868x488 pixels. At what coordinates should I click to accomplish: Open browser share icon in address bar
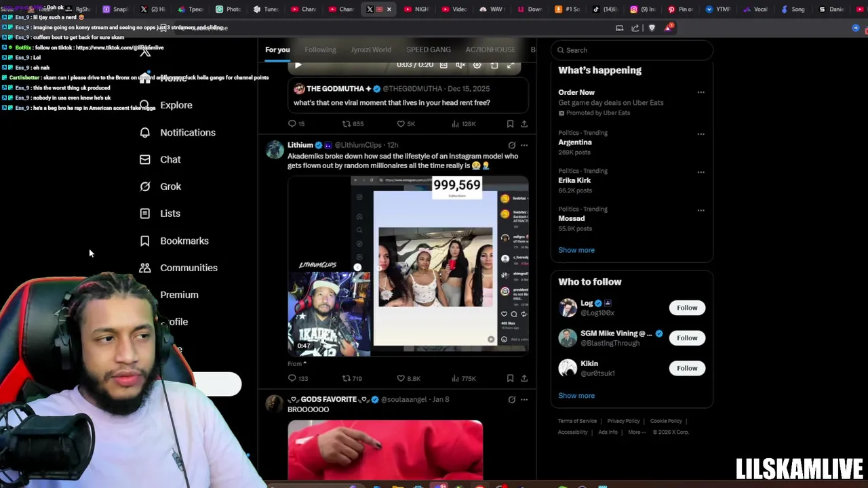(x=635, y=28)
